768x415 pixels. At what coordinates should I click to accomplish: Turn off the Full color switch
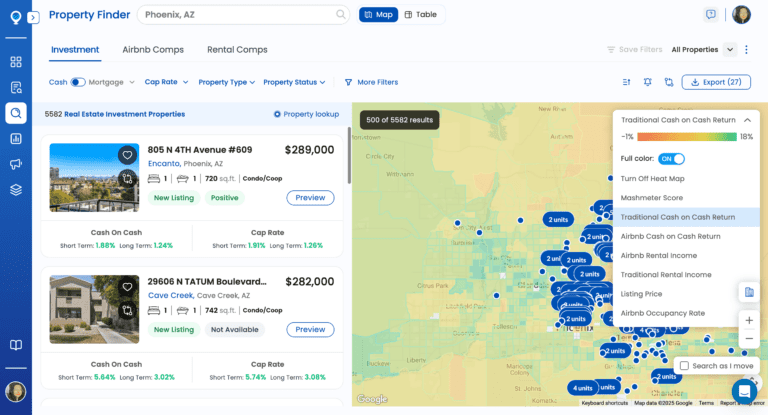click(x=672, y=158)
